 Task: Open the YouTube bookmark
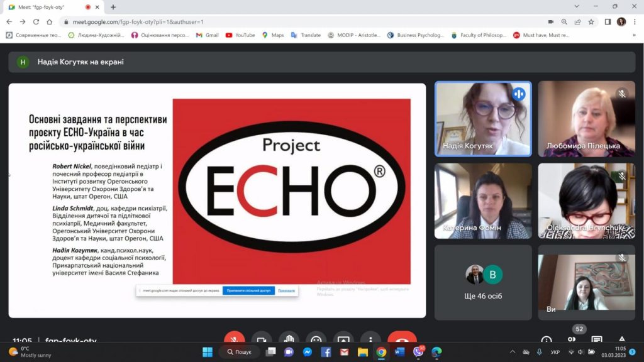tap(240, 35)
